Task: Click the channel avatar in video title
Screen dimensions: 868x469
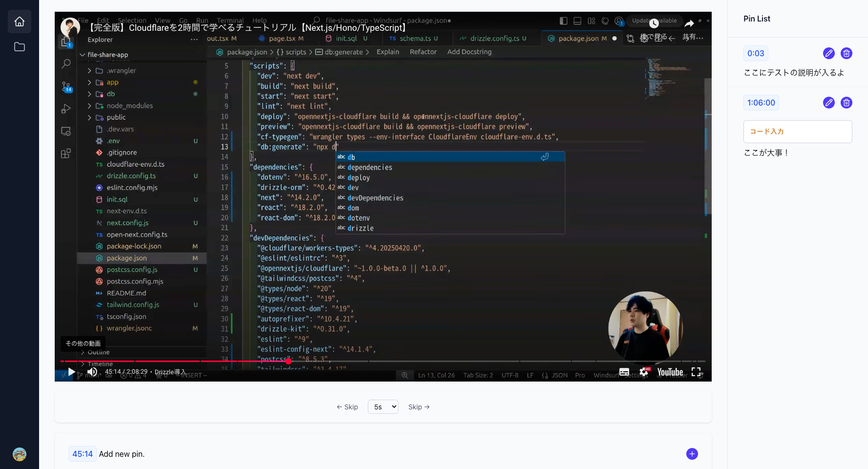Action: tap(70, 27)
